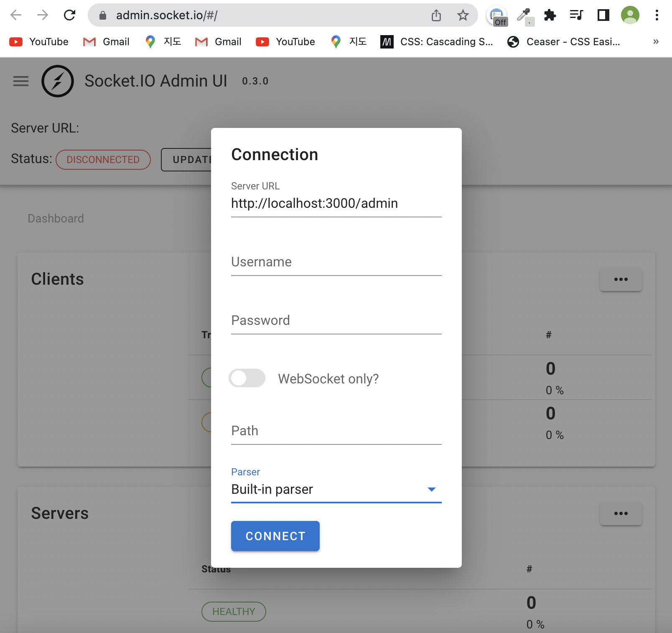This screenshot has width=672, height=633.
Task: Click the Dashboard breadcrumb
Action: click(56, 219)
